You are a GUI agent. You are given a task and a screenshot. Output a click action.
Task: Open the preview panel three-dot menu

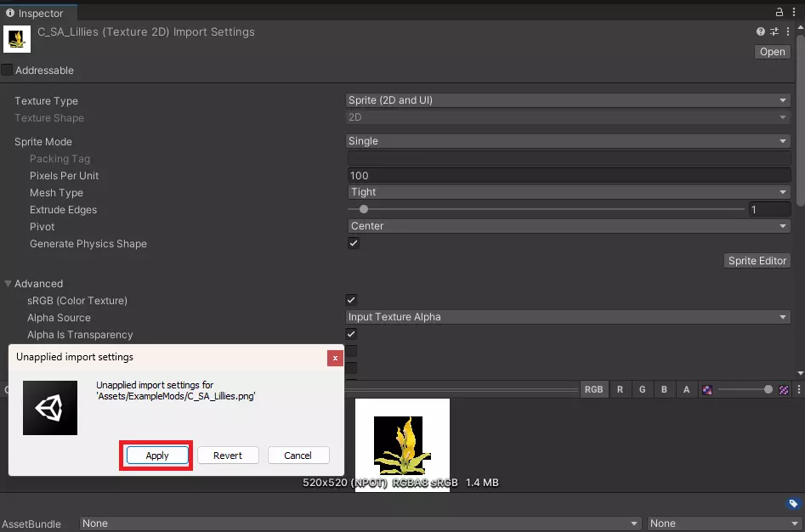click(x=799, y=389)
